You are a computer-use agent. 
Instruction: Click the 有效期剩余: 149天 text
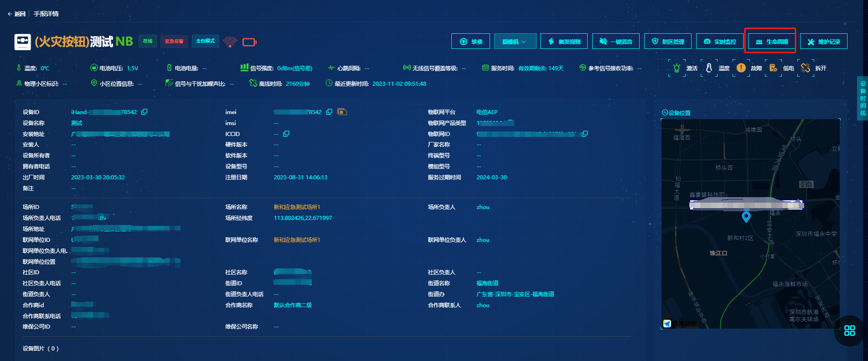pos(541,68)
